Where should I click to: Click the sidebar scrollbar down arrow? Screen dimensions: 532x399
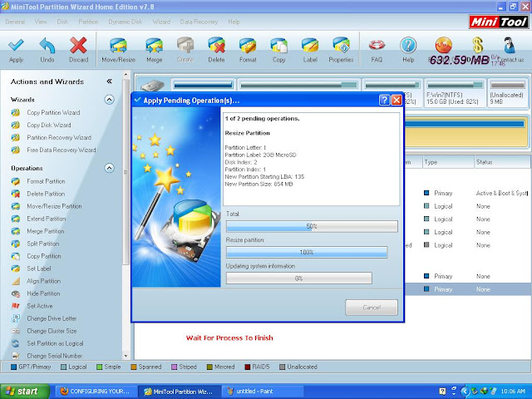tap(126, 356)
